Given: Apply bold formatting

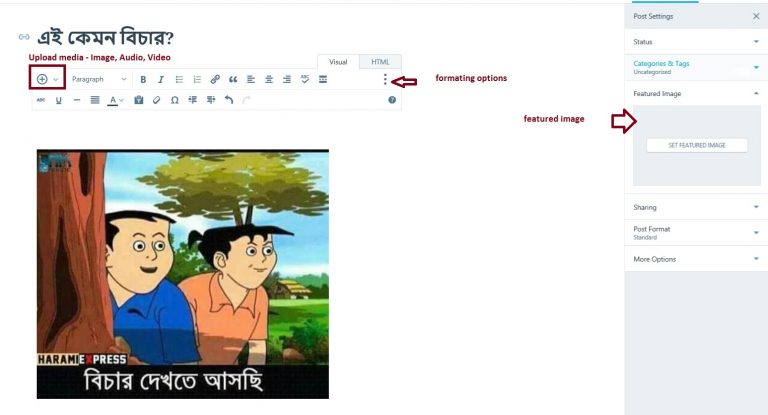Looking at the screenshot, I should tap(143, 79).
